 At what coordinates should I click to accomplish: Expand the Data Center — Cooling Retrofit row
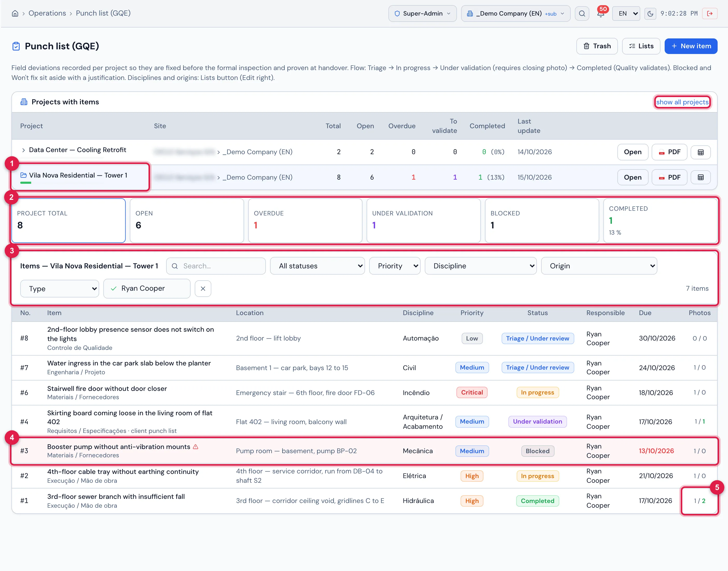23,150
